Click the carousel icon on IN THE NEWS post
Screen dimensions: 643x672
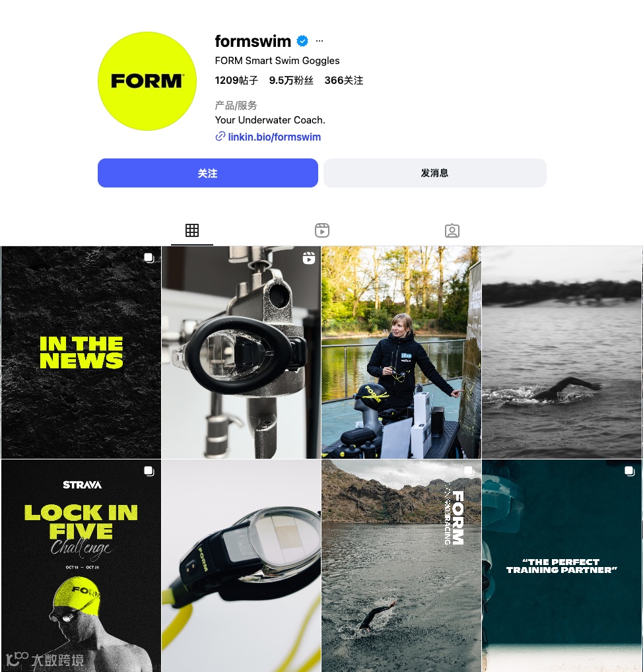(x=149, y=257)
